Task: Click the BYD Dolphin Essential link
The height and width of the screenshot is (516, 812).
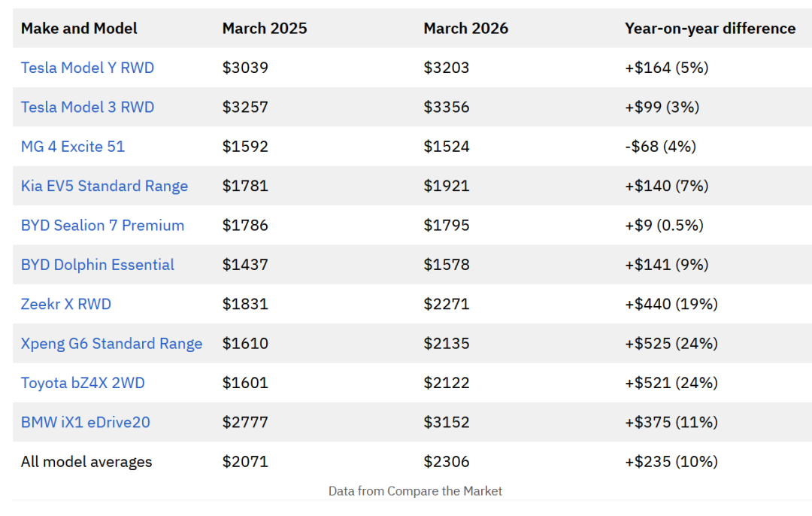Action: click(98, 265)
